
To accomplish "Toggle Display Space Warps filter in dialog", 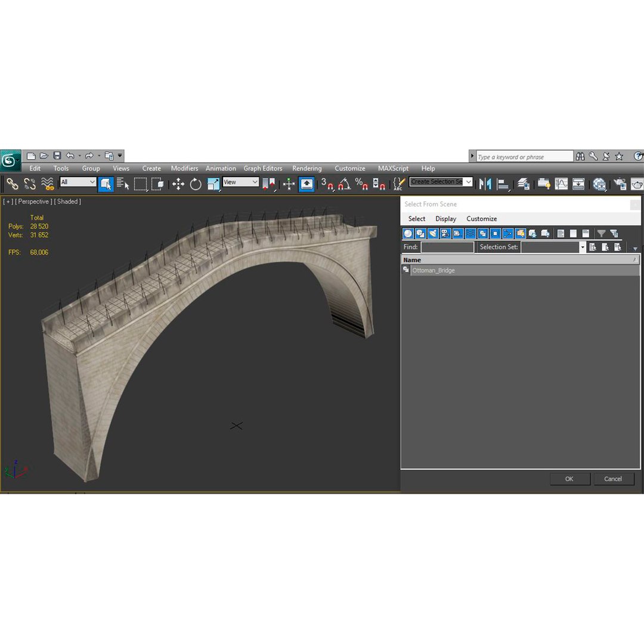I will [470, 234].
